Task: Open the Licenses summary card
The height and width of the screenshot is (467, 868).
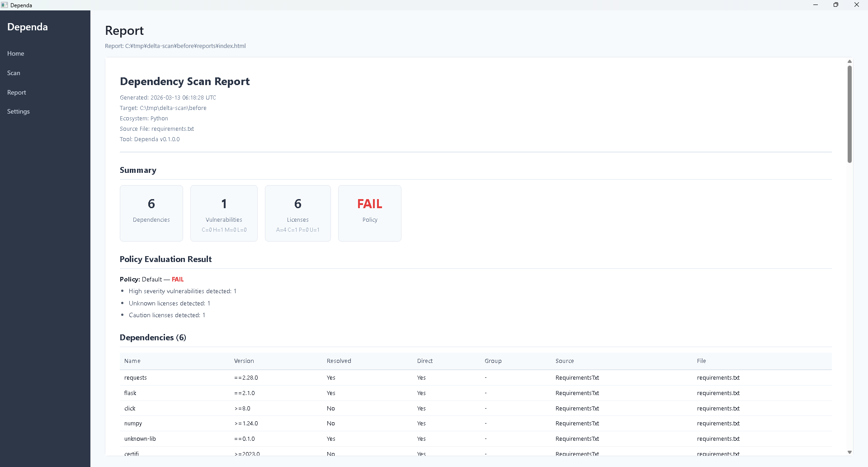Action: pos(297,213)
